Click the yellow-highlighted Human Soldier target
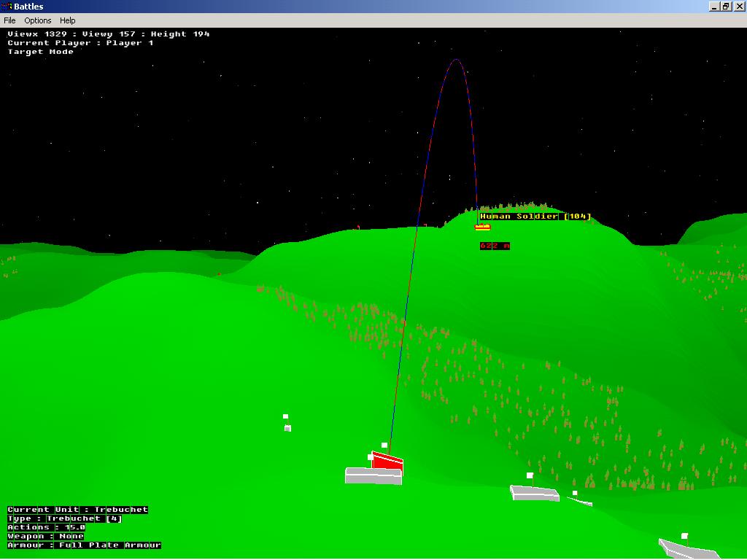 pos(482,227)
